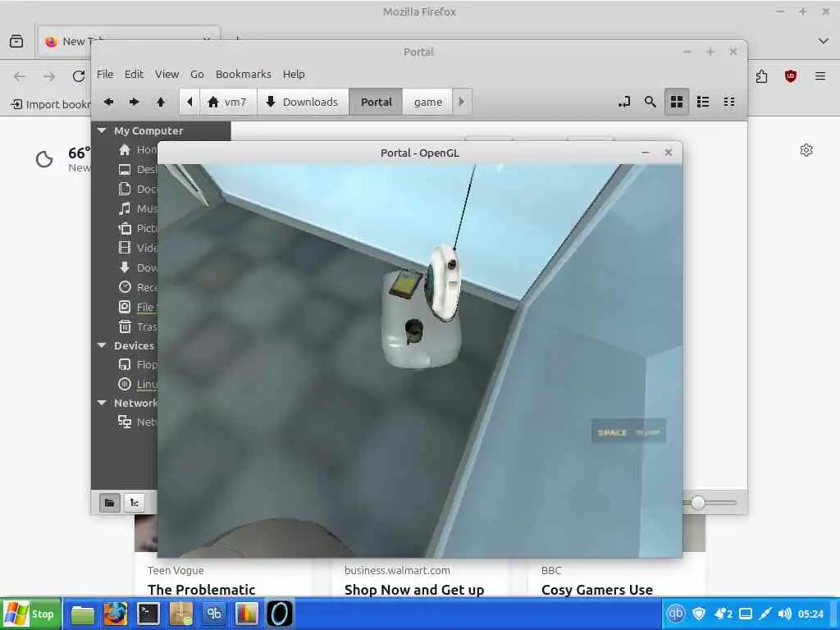The image size is (840, 630).
Task: Collapse the Network sidebar section
Action: pos(102,403)
